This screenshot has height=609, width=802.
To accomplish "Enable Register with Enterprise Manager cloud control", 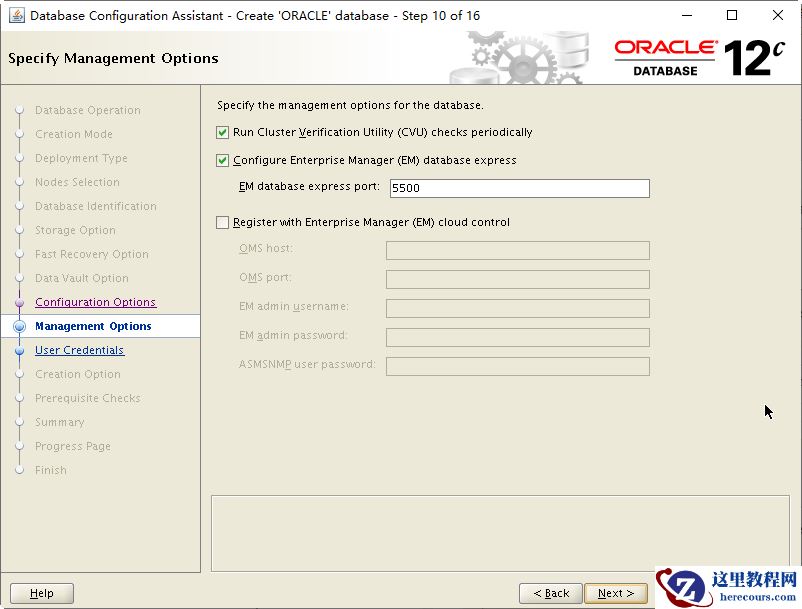I will point(222,222).
